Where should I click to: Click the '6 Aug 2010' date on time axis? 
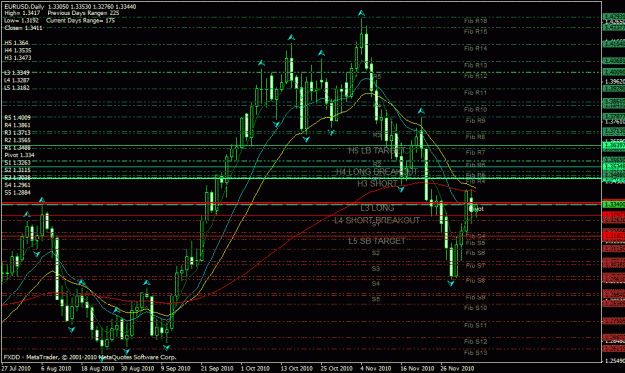coord(56,369)
